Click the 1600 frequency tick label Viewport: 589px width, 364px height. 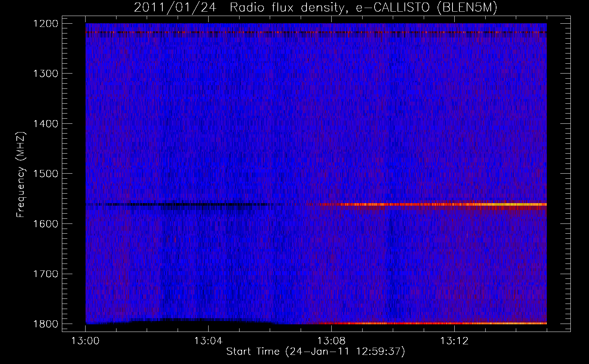pyautogui.click(x=46, y=224)
